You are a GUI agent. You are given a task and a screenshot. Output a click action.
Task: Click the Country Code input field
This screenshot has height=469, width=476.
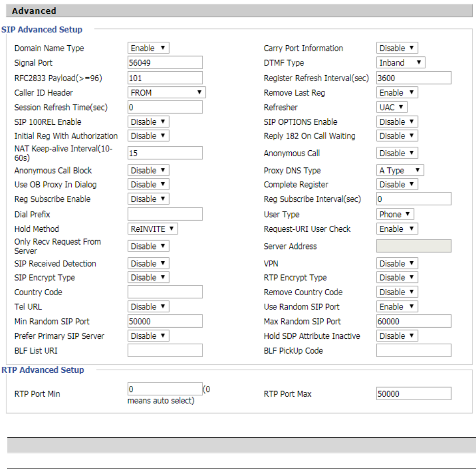coord(165,292)
